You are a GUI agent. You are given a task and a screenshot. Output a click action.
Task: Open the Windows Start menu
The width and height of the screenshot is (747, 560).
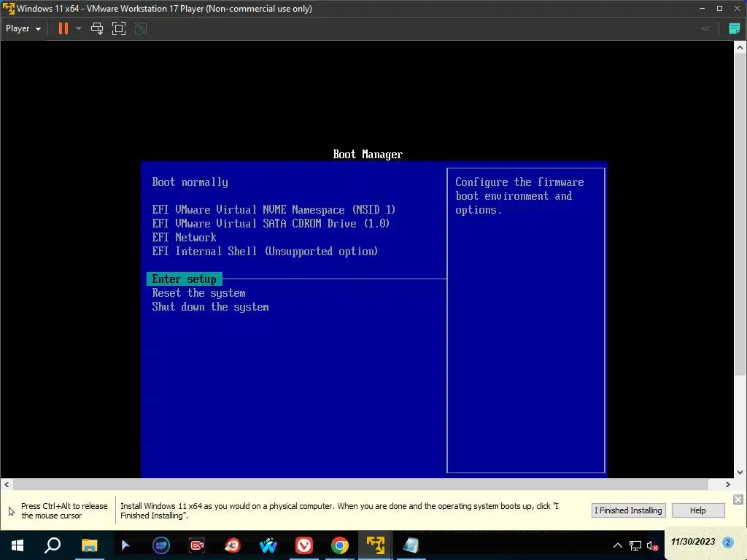(x=18, y=545)
